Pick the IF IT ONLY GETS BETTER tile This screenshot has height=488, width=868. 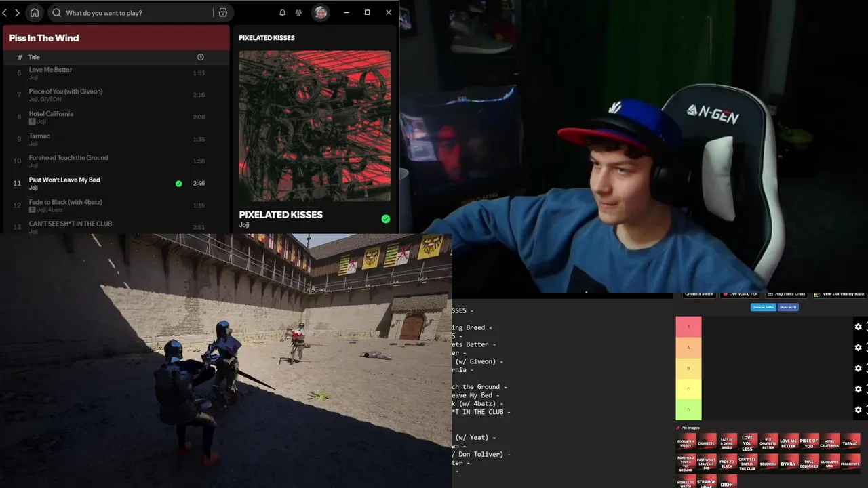[x=768, y=442]
